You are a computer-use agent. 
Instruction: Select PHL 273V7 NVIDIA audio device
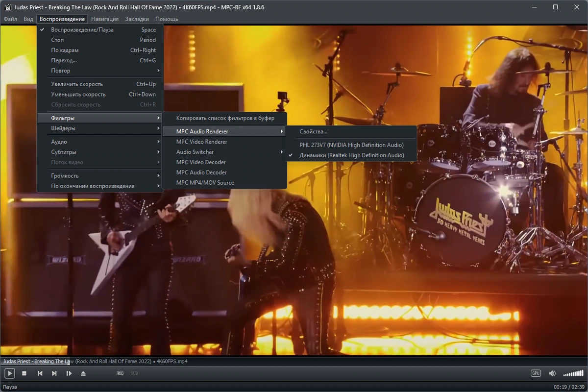(x=351, y=145)
